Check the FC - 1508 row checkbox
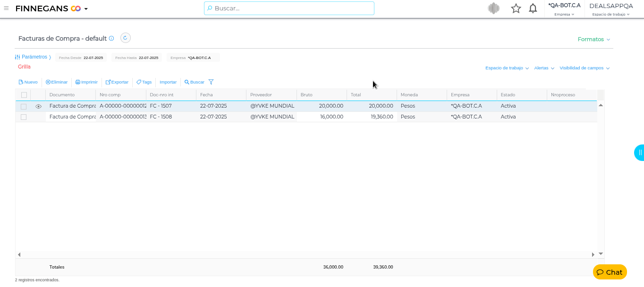The width and height of the screenshot is (644, 287). [x=24, y=117]
